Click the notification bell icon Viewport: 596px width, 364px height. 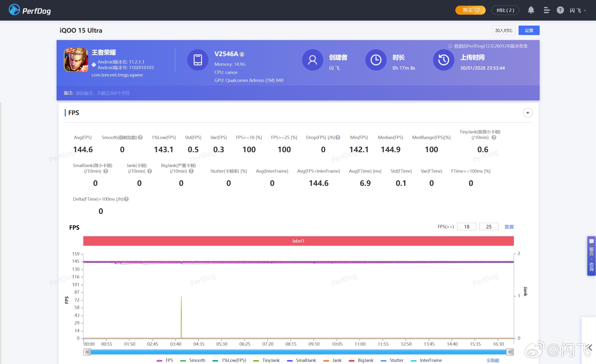pos(531,10)
